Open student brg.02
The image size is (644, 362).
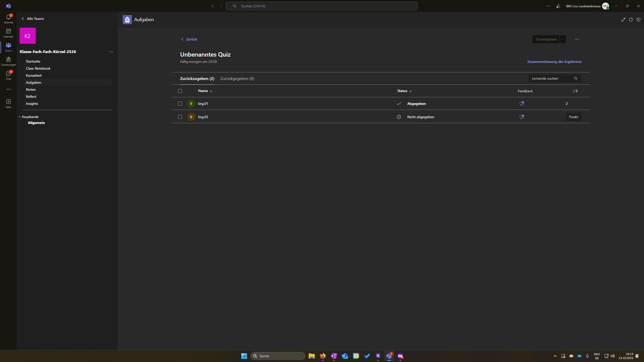(203, 117)
